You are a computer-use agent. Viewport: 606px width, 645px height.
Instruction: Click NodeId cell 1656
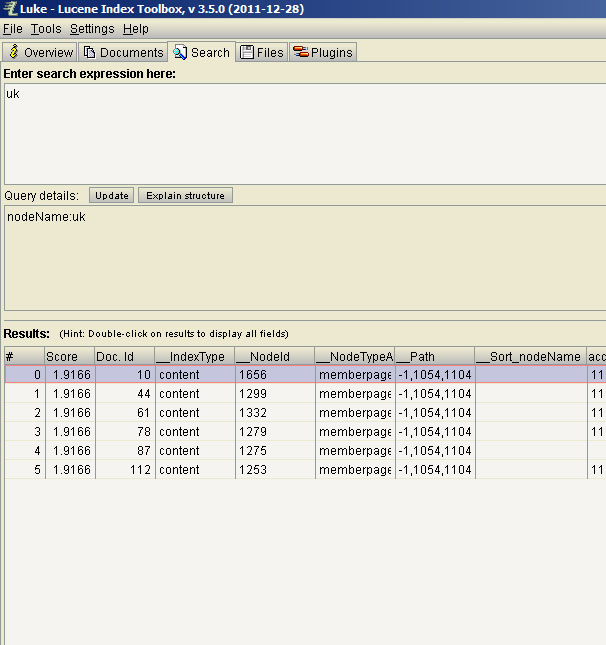[x=275, y=374]
